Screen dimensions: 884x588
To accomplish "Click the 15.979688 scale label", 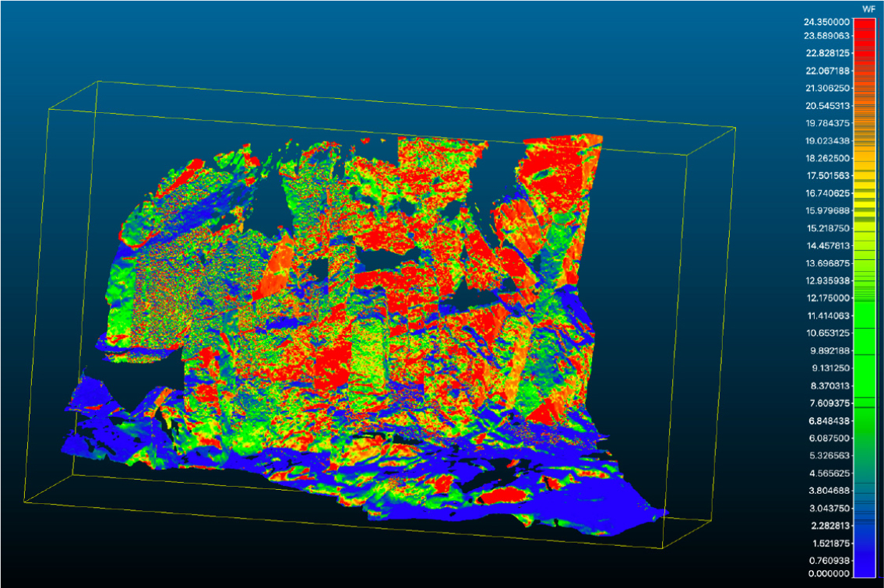I will click(828, 210).
